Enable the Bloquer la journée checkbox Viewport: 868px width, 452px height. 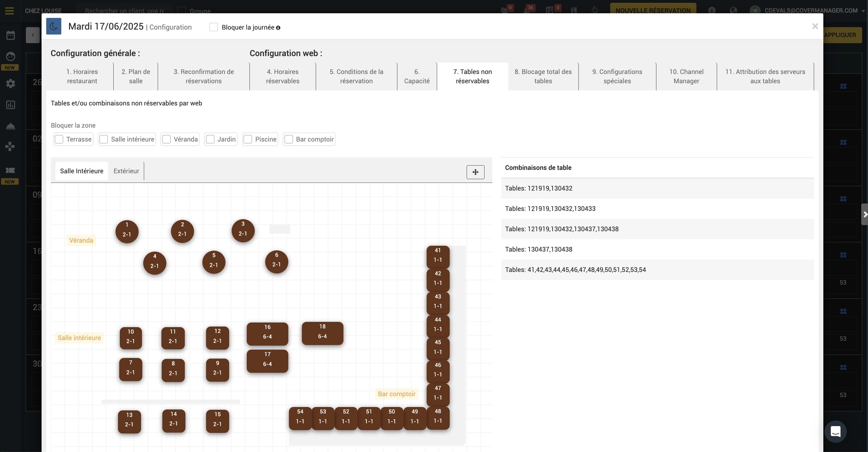coord(213,27)
